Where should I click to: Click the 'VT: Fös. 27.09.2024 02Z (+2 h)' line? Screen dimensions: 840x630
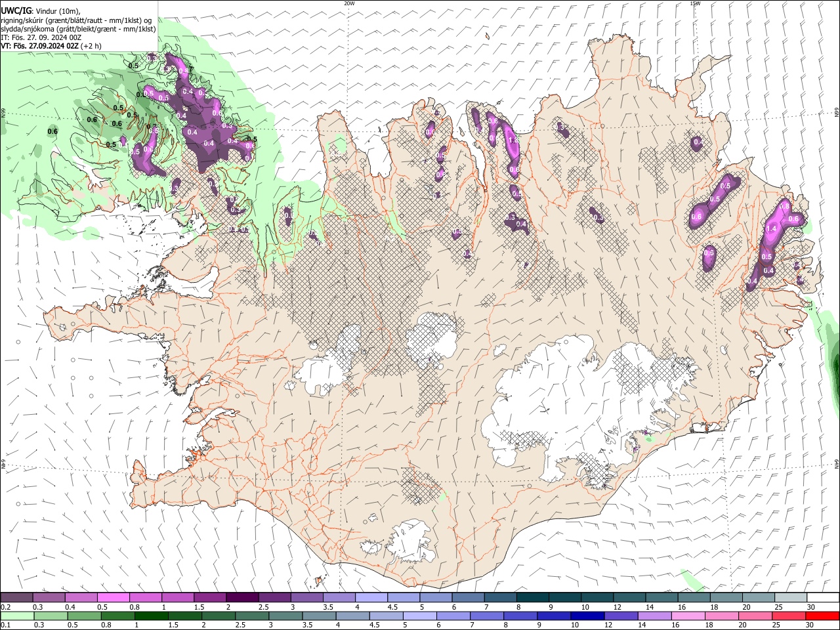pyautogui.click(x=51, y=46)
